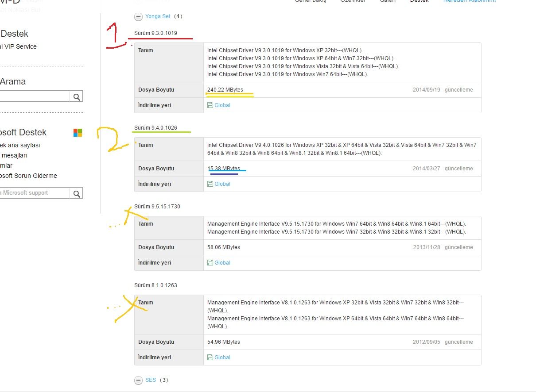Screen dimensions: 536x392
Task: Click the V8.1.0.1263 Windows XP 32bit description
Action: point(336,307)
